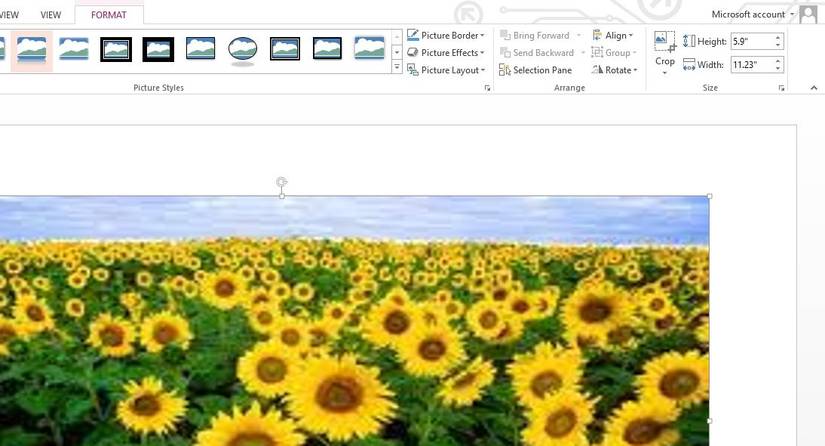The image size is (825, 446).
Task: Open the Align dropdown
Action: tap(612, 35)
